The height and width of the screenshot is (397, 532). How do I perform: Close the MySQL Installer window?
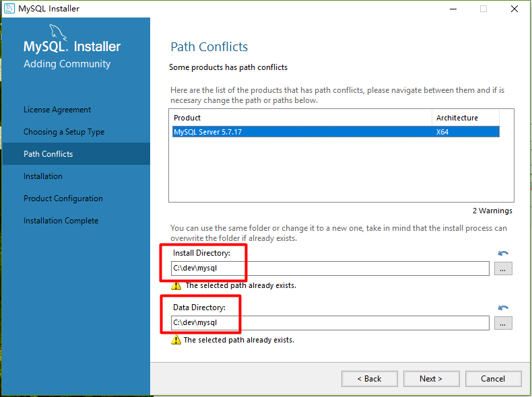[x=514, y=9]
